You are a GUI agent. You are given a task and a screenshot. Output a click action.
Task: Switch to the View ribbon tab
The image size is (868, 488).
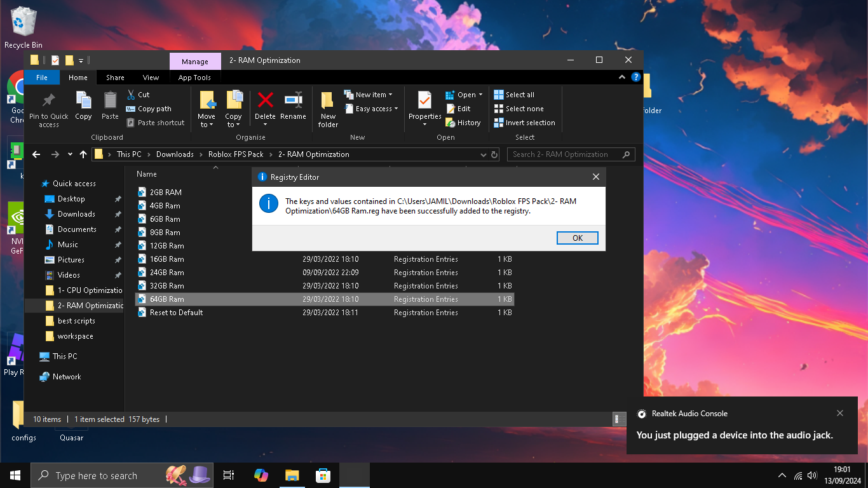point(151,78)
